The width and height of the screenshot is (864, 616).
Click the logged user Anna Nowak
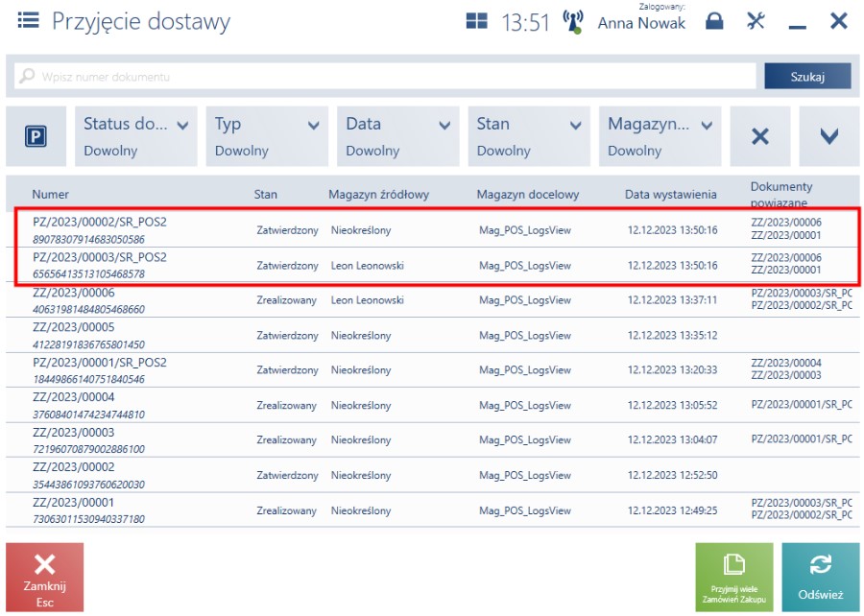[641, 23]
